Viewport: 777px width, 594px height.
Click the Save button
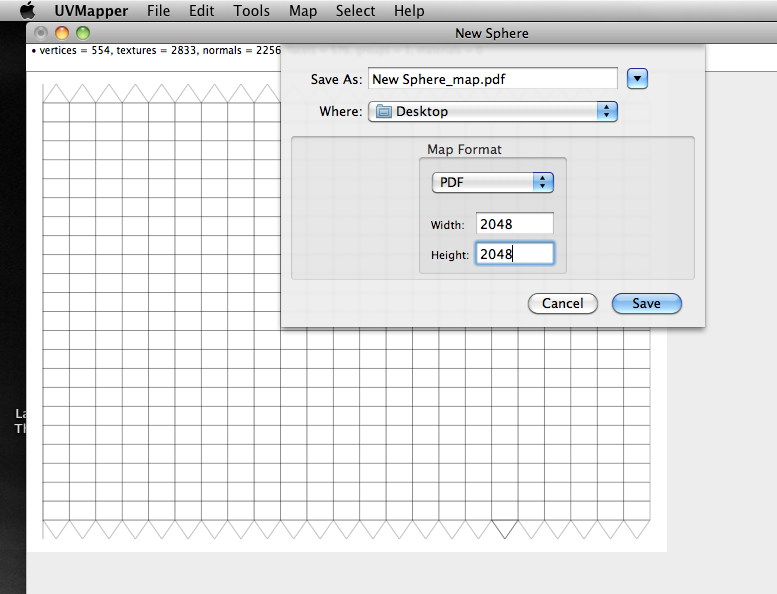tap(647, 303)
